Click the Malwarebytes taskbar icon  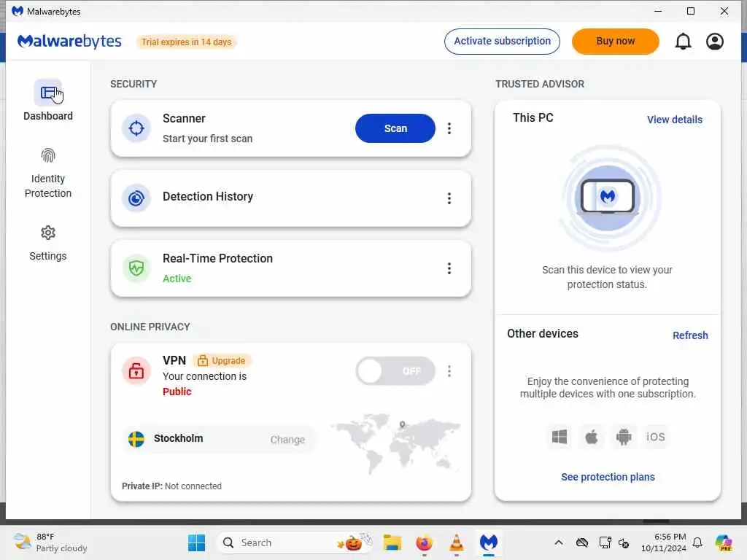pyautogui.click(x=488, y=542)
